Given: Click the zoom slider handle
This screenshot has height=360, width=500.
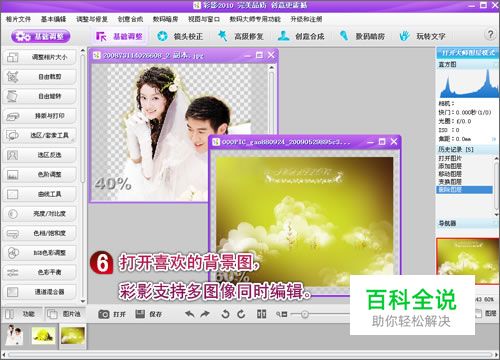Looking at the screenshot, I should 304,314.
